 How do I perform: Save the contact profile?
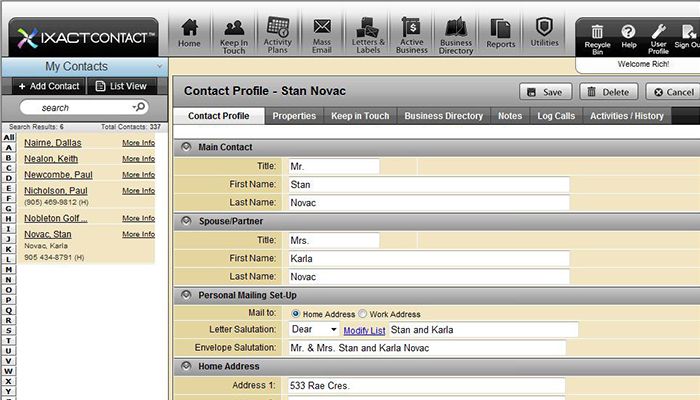pos(546,92)
